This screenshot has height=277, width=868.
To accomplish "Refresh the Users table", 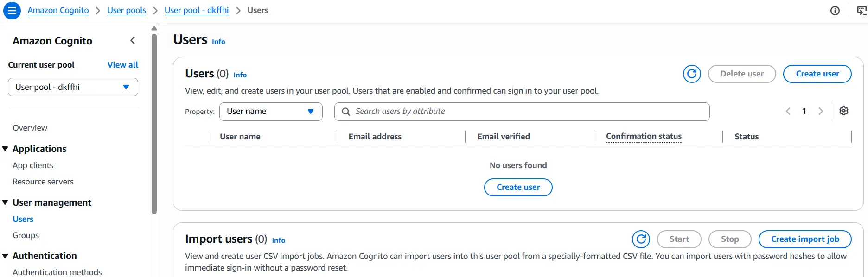I will (x=692, y=74).
